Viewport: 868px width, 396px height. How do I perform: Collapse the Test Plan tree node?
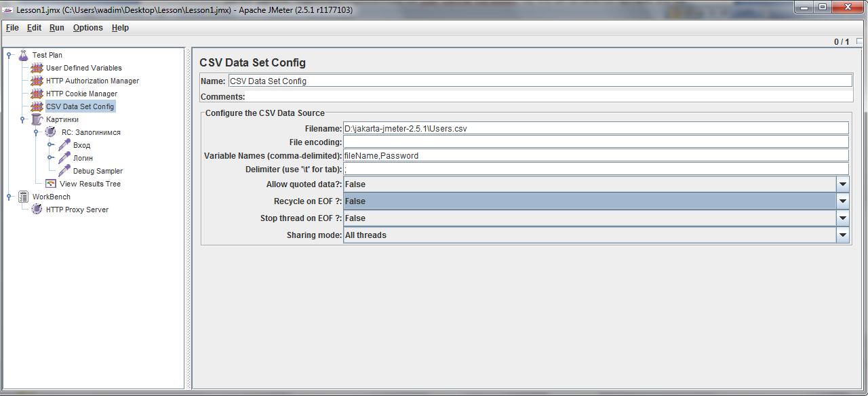[x=9, y=55]
